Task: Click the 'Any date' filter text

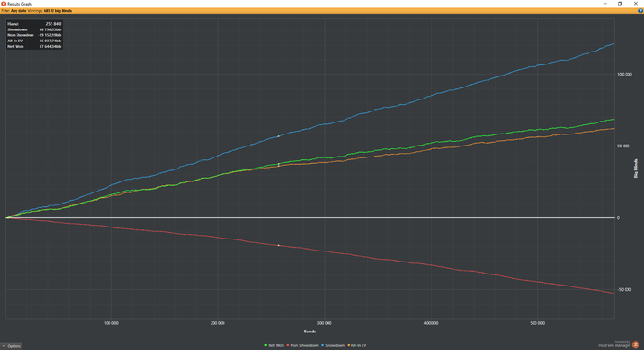Action: pos(18,11)
